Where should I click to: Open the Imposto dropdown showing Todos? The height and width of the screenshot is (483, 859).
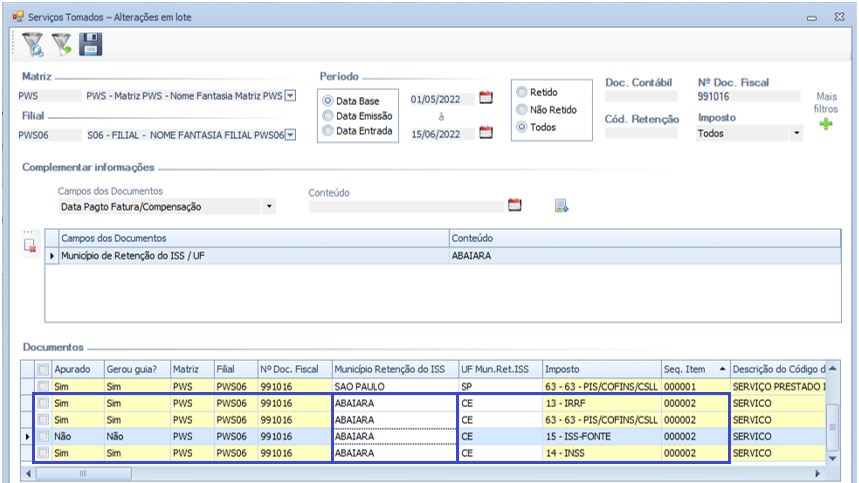796,133
